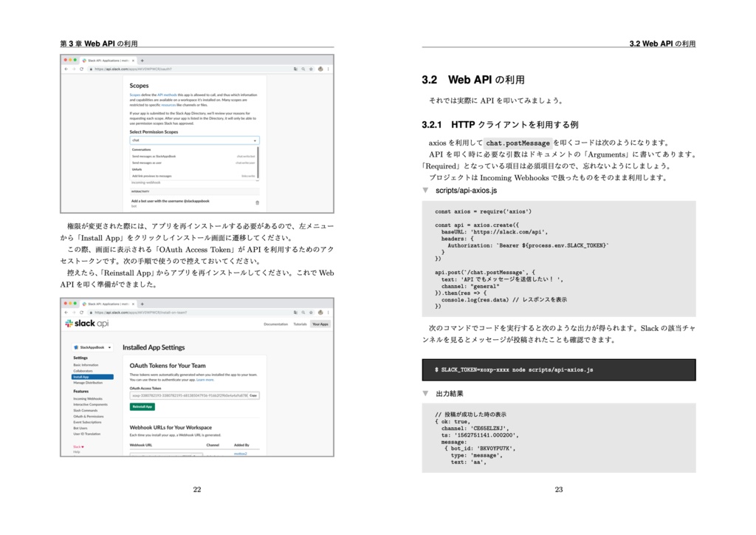Click the Slack API plaid logo
756x535 pixels.
(x=69, y=324)
